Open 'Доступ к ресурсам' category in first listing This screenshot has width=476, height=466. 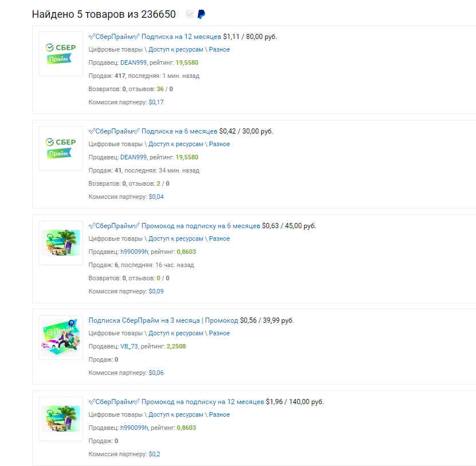click(176, 49)
